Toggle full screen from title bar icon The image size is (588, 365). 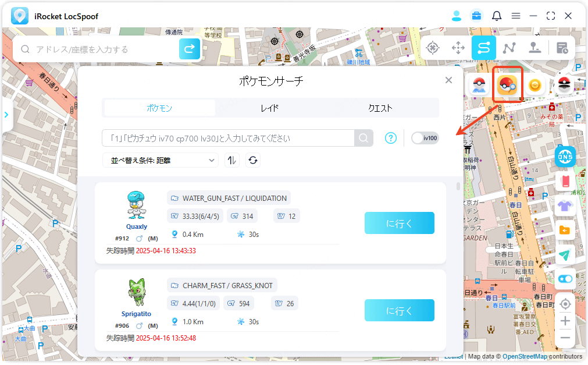[x=551, y=16]
